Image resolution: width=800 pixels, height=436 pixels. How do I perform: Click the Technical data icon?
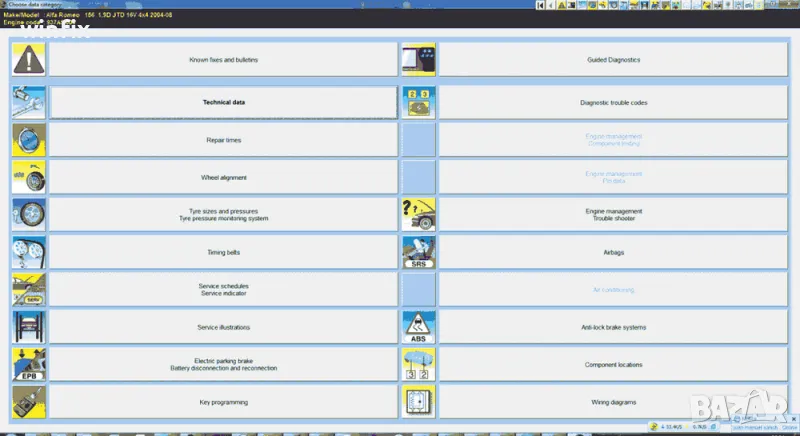(x=28, y=102)
